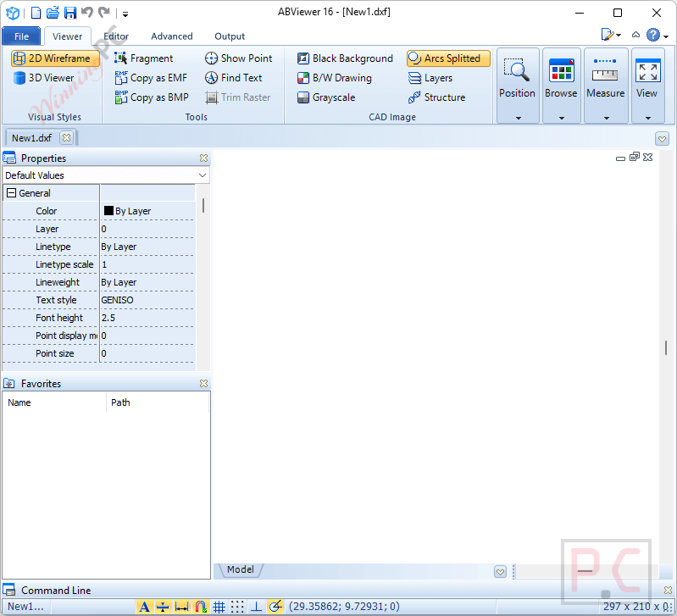The height and width of the screenshot is (616, 677).
Task: Expand the Browse dropdown group
Action: click(561, 86)
